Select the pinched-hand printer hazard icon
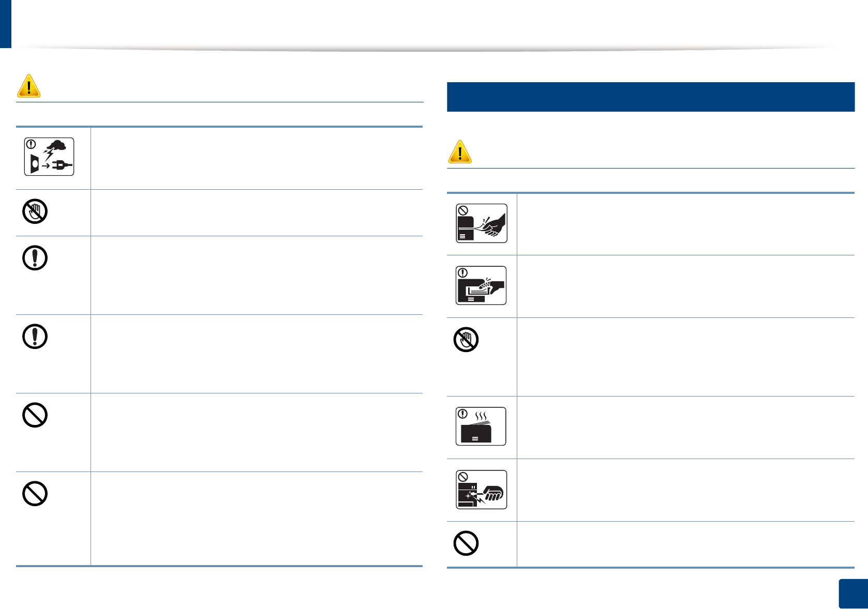Screen dimensions: 868x609 tap(481, 490)
